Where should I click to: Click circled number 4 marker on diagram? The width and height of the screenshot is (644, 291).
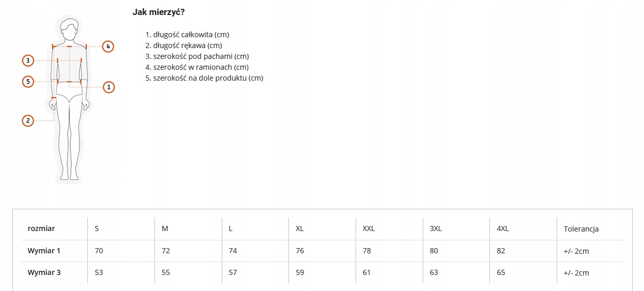(108, 47)
